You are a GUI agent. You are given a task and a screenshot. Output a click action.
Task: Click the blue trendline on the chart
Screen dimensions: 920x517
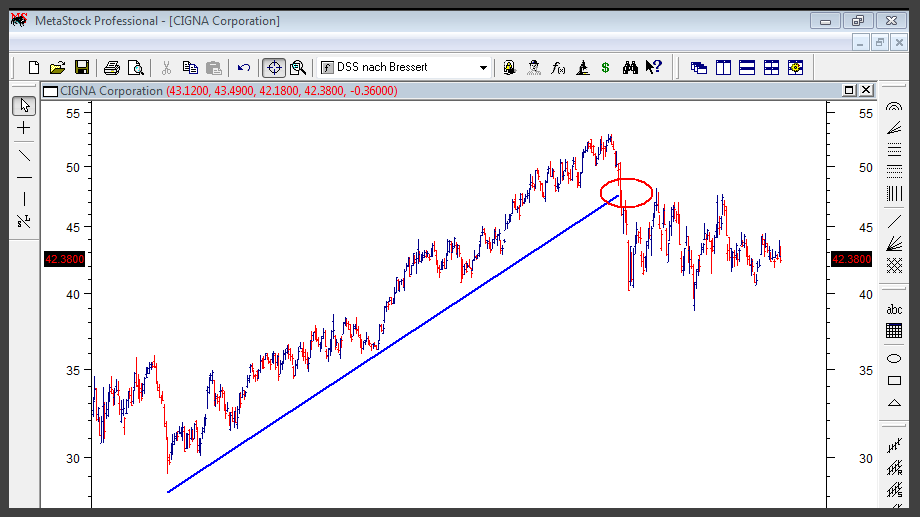393,343
